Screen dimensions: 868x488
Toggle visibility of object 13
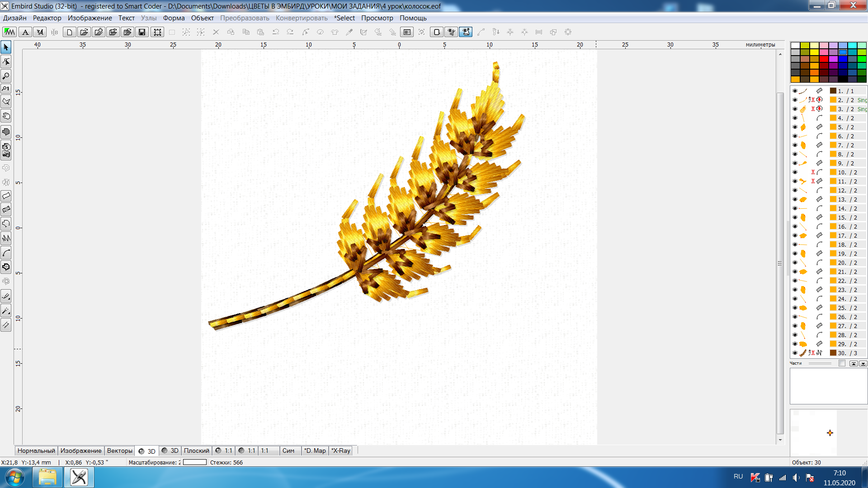click(x=795, y=199)
